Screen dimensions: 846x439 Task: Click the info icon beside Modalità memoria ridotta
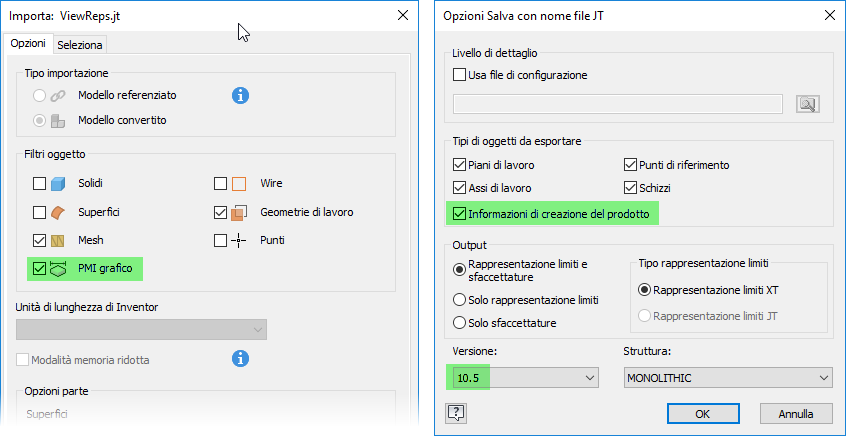[240, 358]
